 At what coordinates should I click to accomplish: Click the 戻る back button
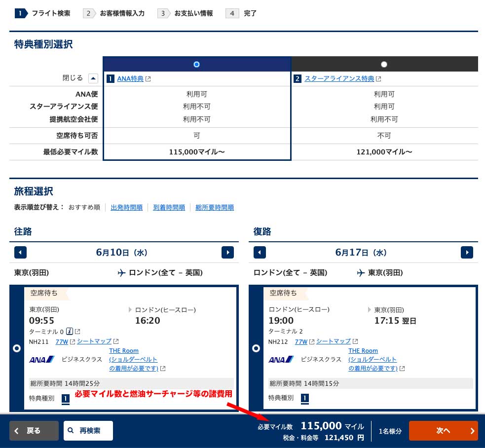(34, 431)
